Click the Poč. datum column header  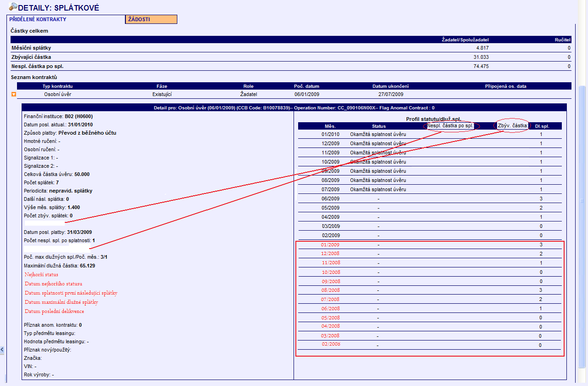306,86
